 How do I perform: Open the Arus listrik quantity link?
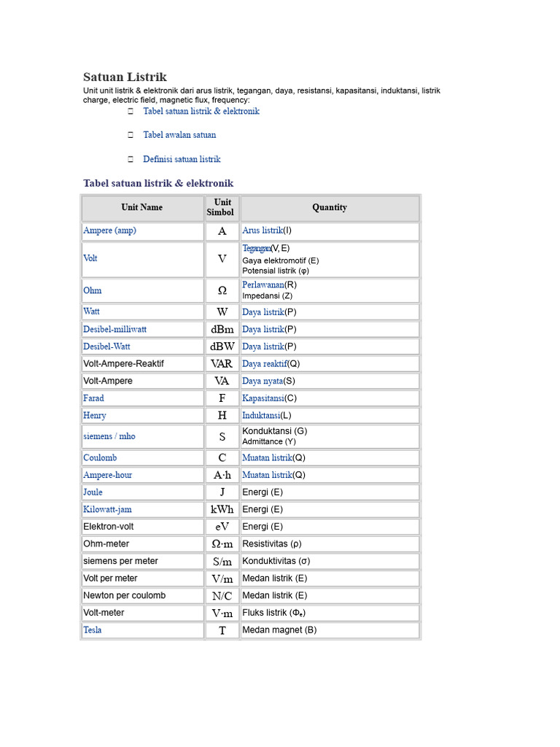coord(262,231)
